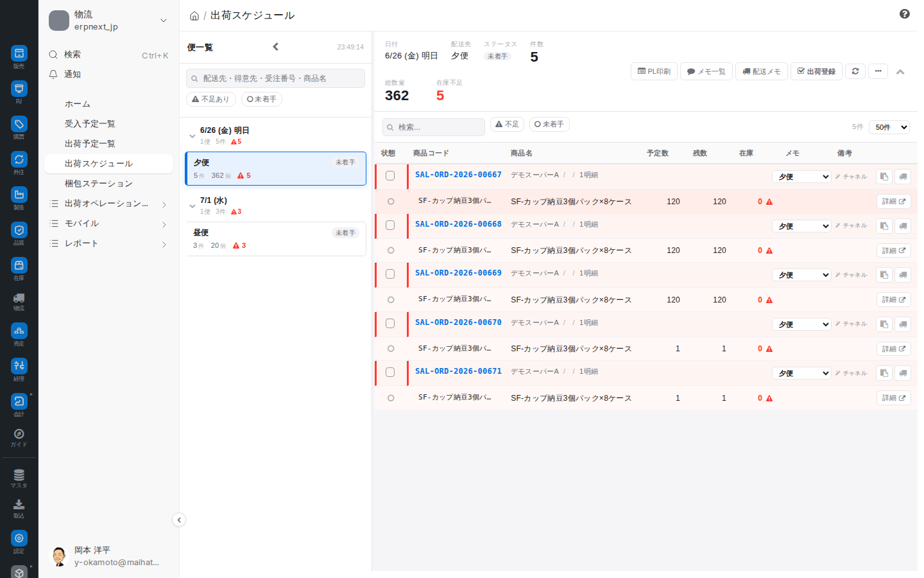This screenshot has width=924, height=578.
Task: Click the refresh icon beside 出荷登録
Action: (855, 71)
